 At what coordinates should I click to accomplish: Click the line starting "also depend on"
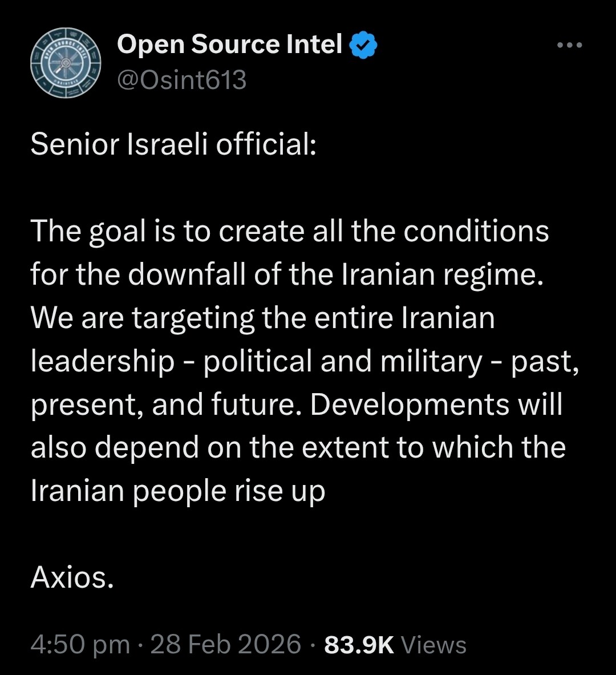tap(298, 448)
